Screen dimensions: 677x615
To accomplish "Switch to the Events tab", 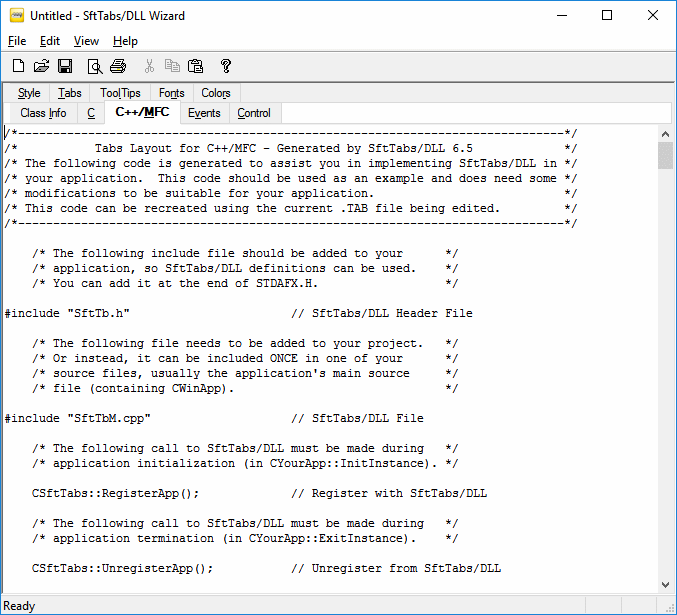I will pos(204,113).
